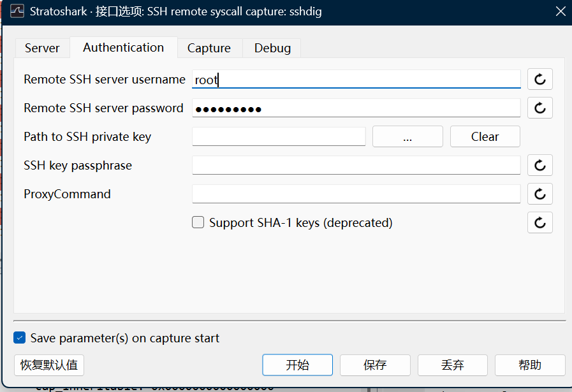Discard changes with 丢弃 button

pos(452,365)
